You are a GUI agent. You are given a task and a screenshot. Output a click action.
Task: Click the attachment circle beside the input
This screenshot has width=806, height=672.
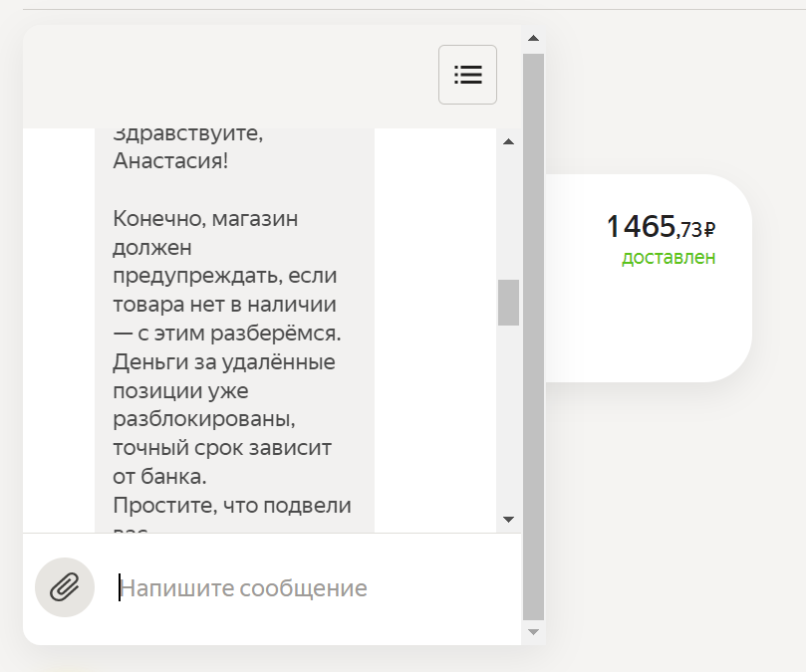pos(65,587)
